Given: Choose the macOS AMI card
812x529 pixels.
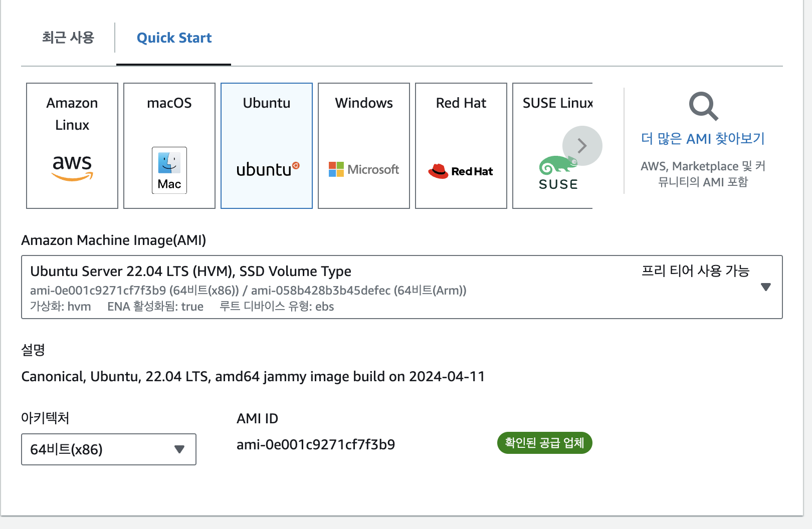Looking at the screenshot, I should point(169,146).
